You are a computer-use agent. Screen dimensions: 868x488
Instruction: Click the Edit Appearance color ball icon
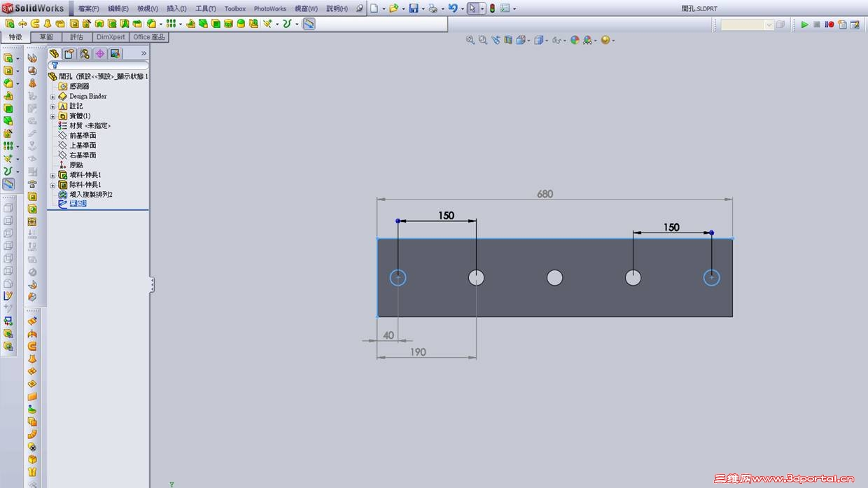click(575, 40)
